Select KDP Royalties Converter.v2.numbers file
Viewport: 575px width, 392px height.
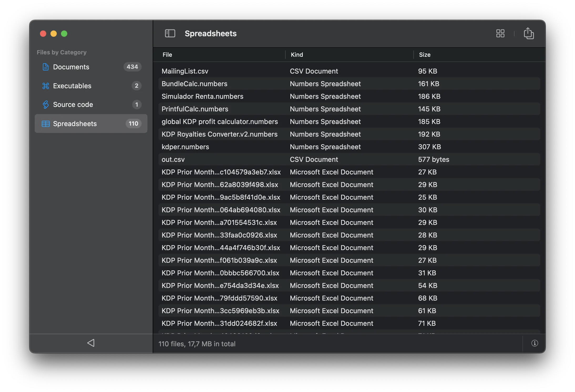tap(219, 134)
